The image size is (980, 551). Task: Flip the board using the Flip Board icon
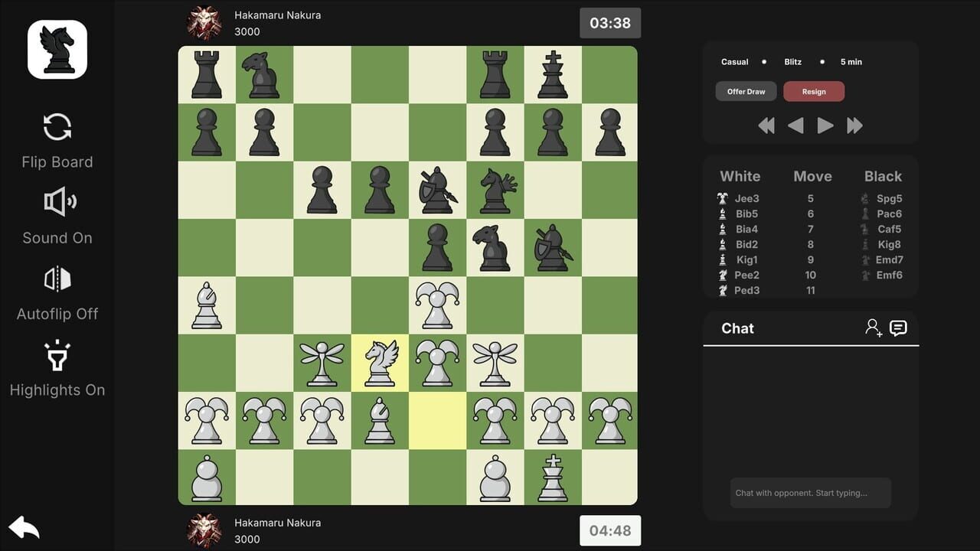[x=57, y=126]
